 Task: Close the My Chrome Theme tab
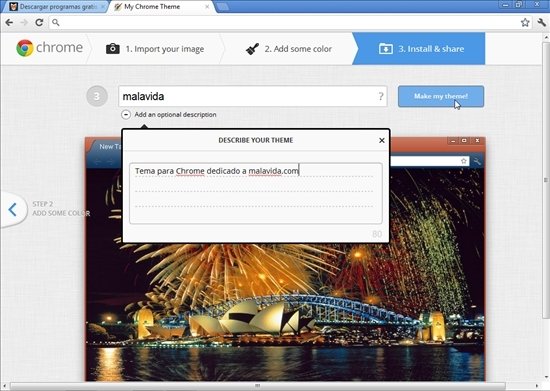pos(207,7)
